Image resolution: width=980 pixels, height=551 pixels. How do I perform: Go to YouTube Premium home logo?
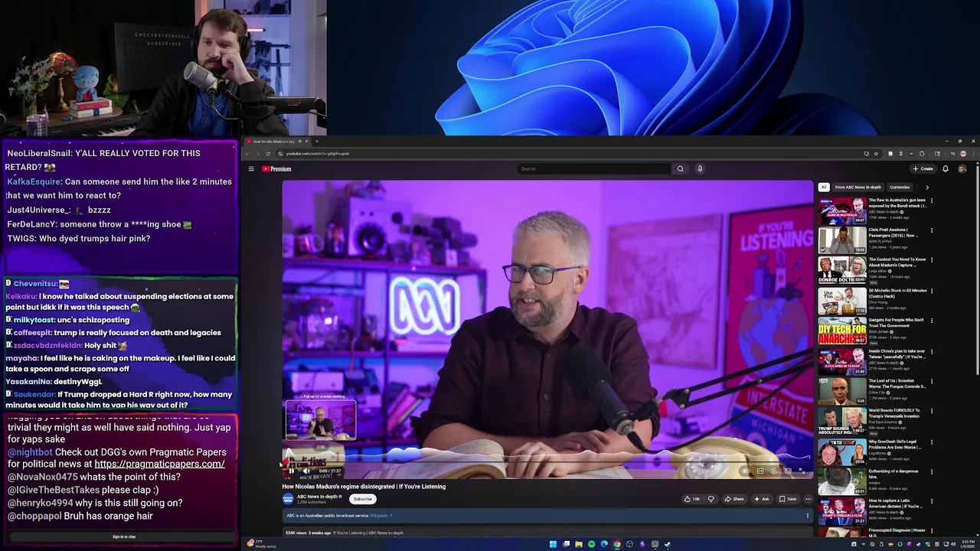pyautogui.click(x=276, y=168)
